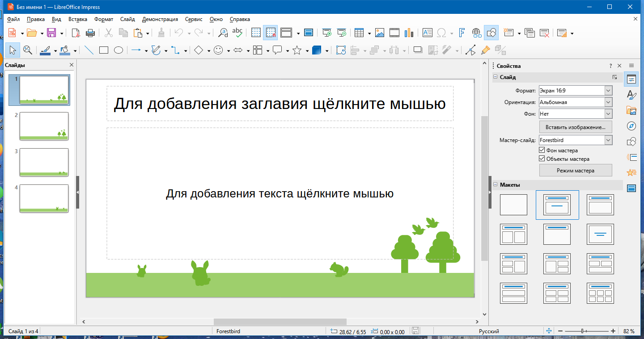
Task: Click the zoom in plus button
Action: (x=613, y=331)
